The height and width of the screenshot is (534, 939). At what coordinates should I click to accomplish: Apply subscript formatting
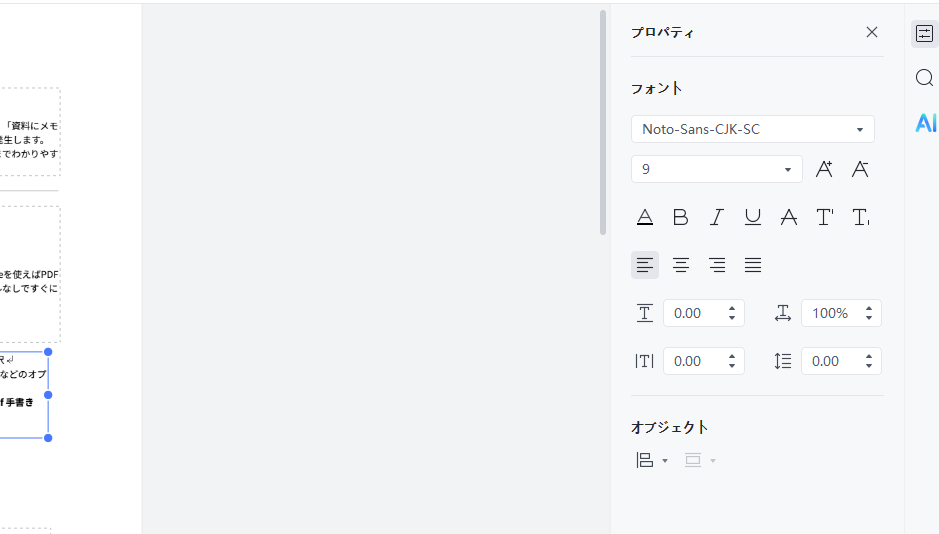click(860, 217)
